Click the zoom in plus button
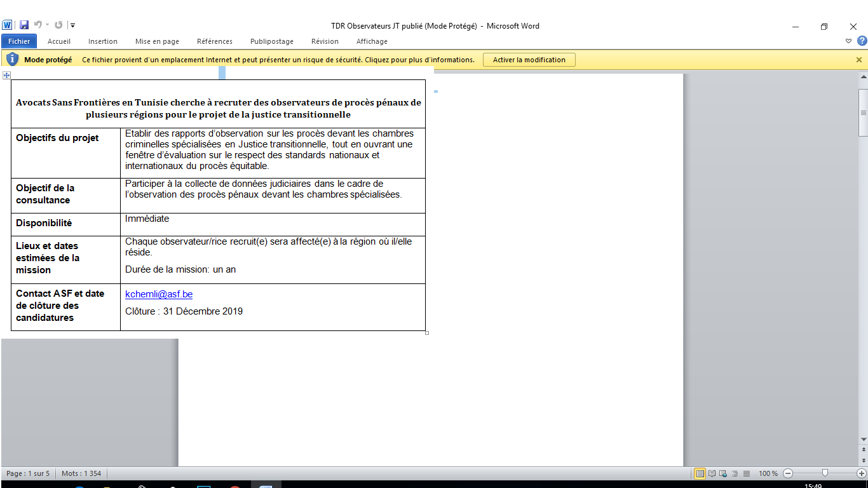This screenshot has height=488, width=868. pyautogui.click(x=862, y=473)
